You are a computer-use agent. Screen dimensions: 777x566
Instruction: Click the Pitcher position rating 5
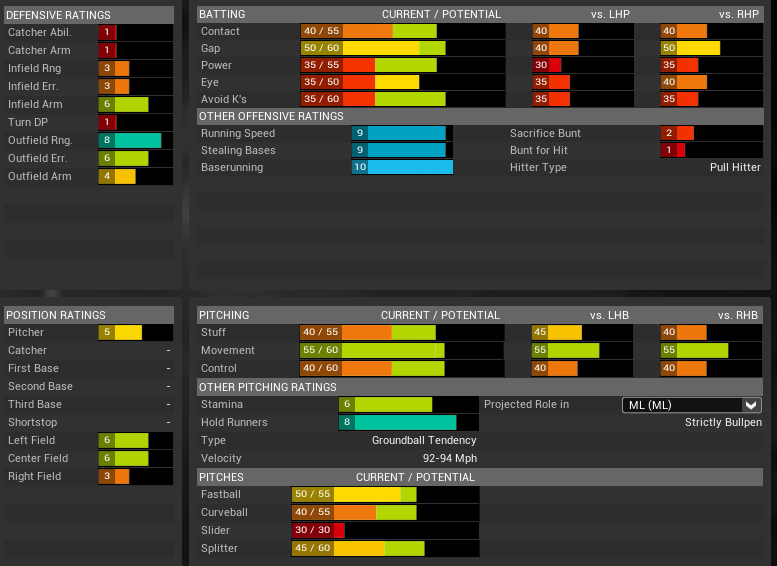click(120, 332)
